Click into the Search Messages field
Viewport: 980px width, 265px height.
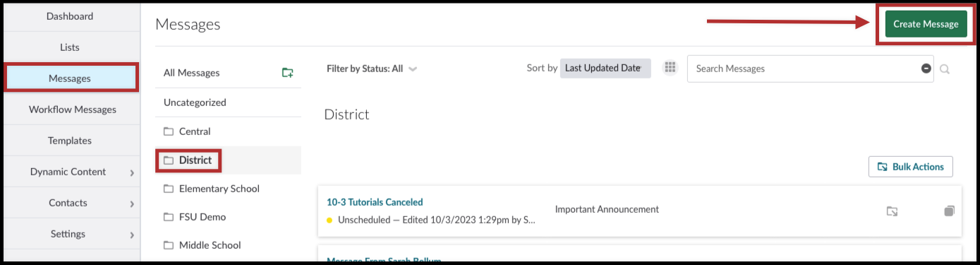coord(804,69)
